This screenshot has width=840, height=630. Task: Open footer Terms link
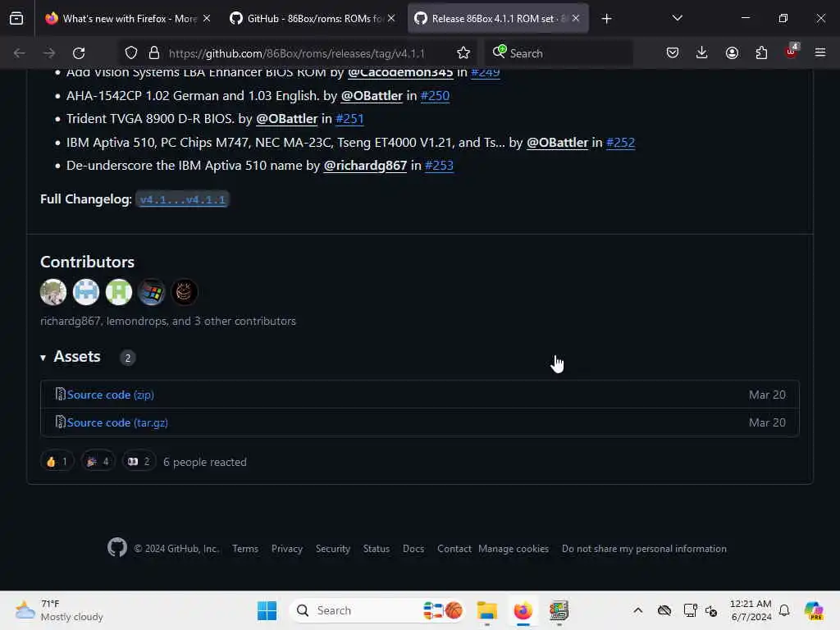click(245, 549)
